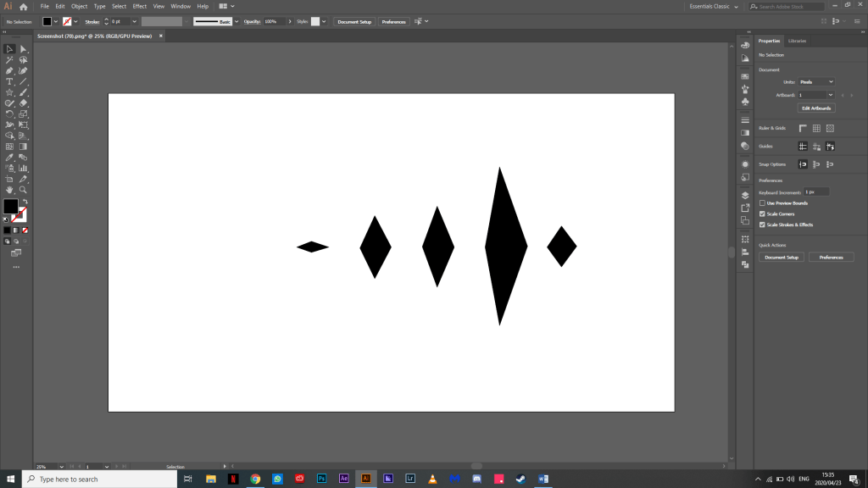Screen dimensions: 868x488
Task: Click the black Fill swatch in the toolbar
Action: (9, 206)
